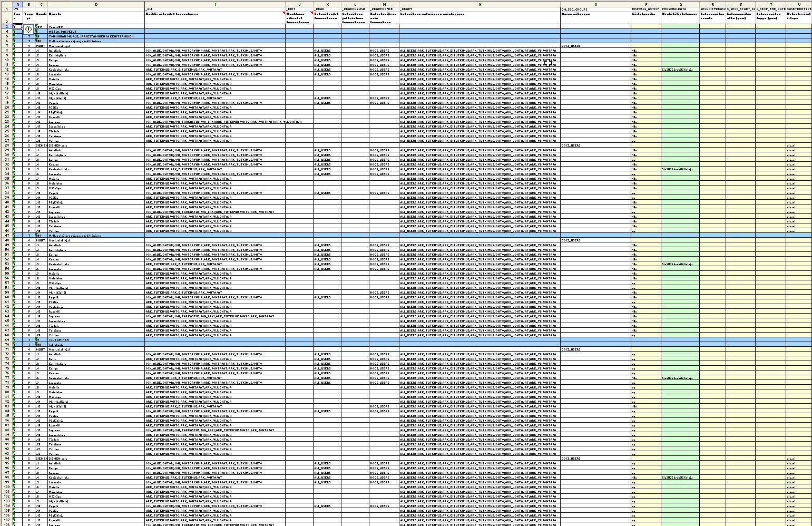Select row 2 header number
This screenshot has width=812, height=526.
click(x=6, y=17)
